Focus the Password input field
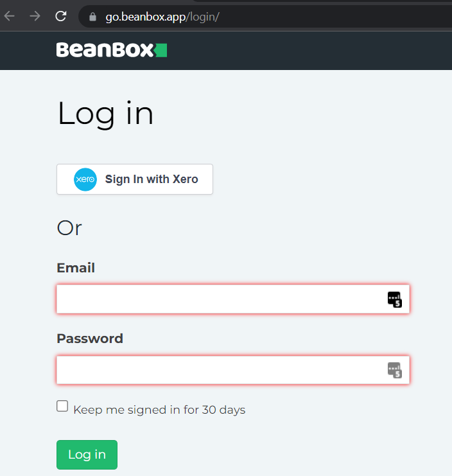The width and height of the screenshot is (452, 476). click(233, 370)
